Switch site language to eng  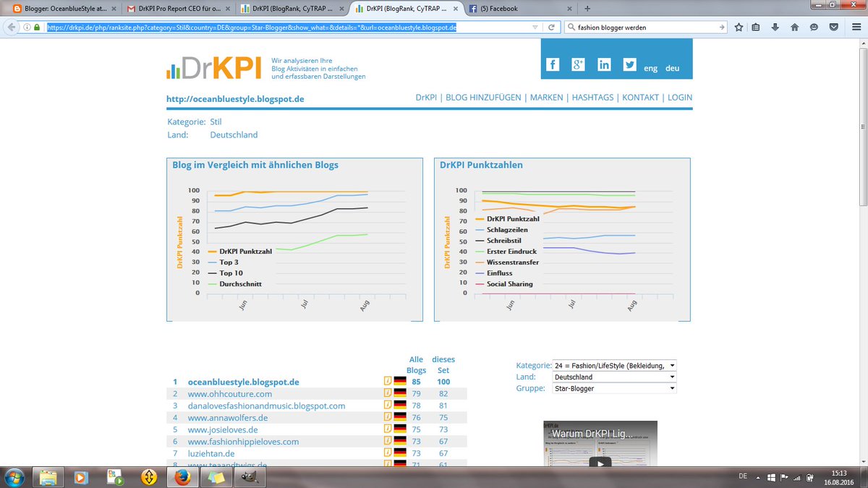[650, 68]
